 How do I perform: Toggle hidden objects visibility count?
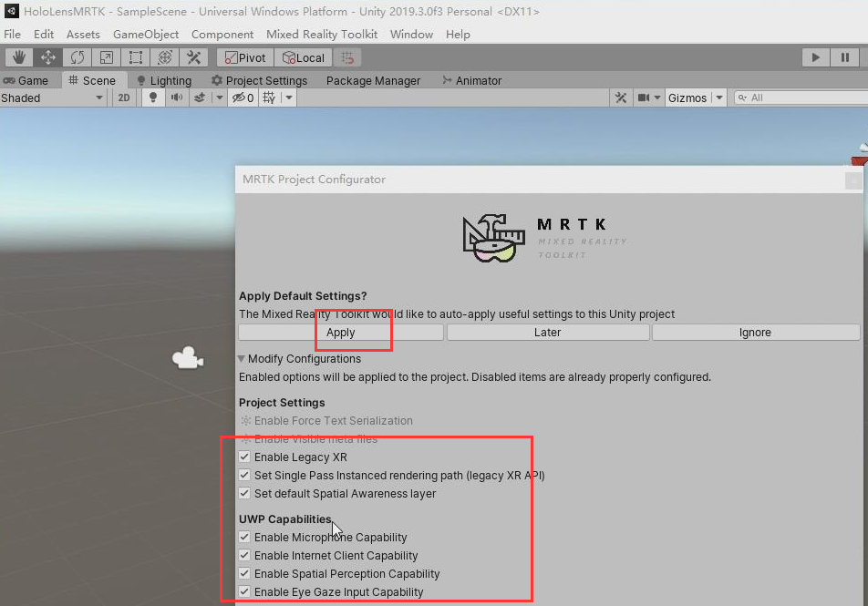coord(243,98)
